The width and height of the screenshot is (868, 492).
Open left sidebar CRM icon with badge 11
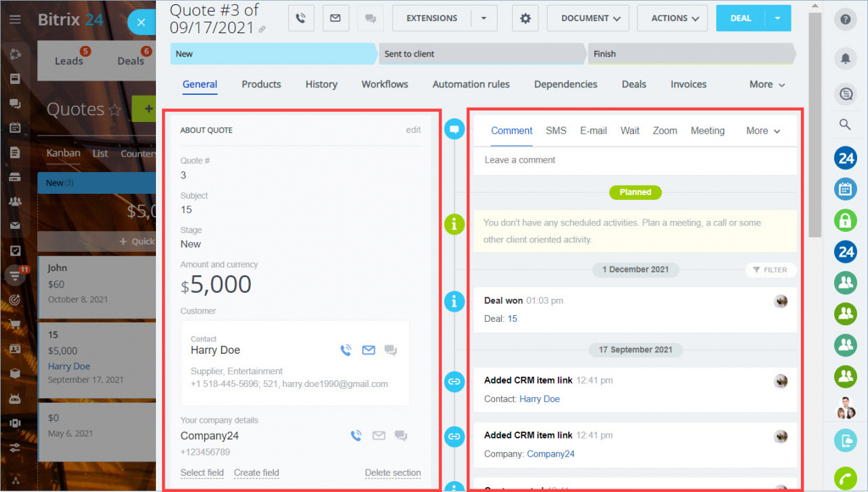coord(15,274)
